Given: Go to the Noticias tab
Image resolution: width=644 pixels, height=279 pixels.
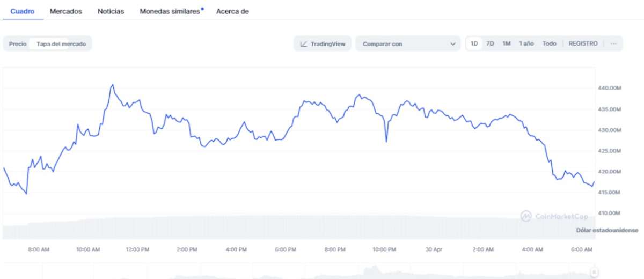Looking at the screenshot, I should tap(111, 11).
